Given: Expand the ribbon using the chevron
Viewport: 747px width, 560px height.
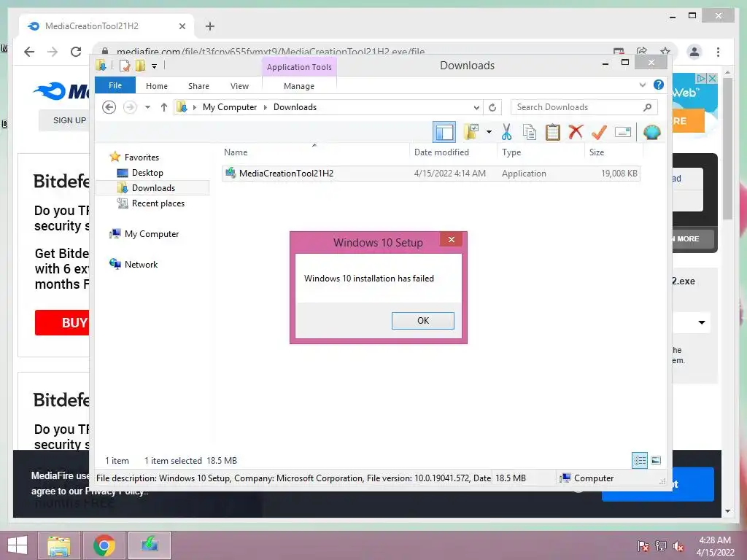Looking at the screenshot, I should (x=642, y=85).
